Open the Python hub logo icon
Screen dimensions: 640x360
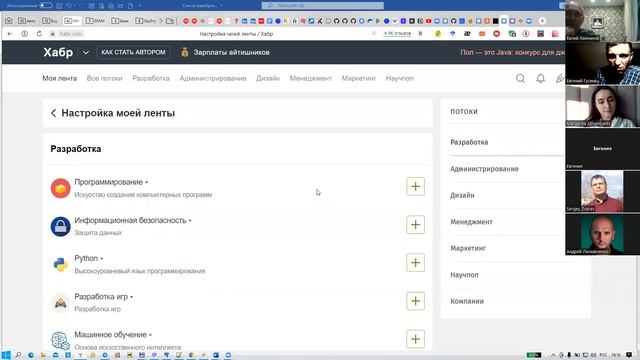click(x=60, y=264)
